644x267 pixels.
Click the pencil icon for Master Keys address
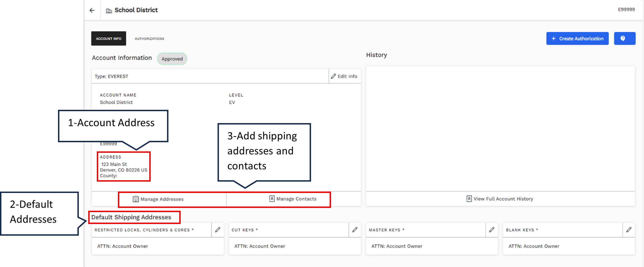492,230
